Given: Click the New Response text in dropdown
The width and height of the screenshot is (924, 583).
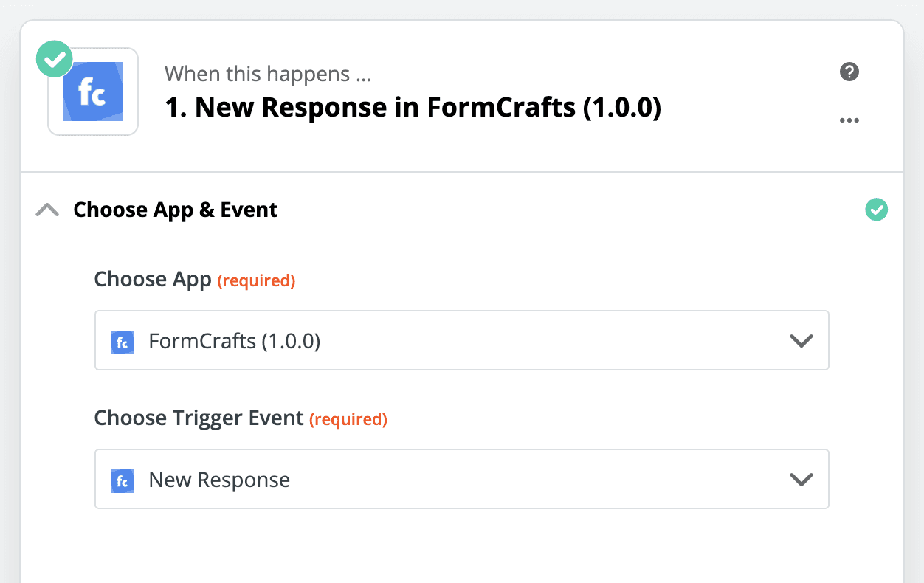Looking at the screenshot, I should point(219,480).
